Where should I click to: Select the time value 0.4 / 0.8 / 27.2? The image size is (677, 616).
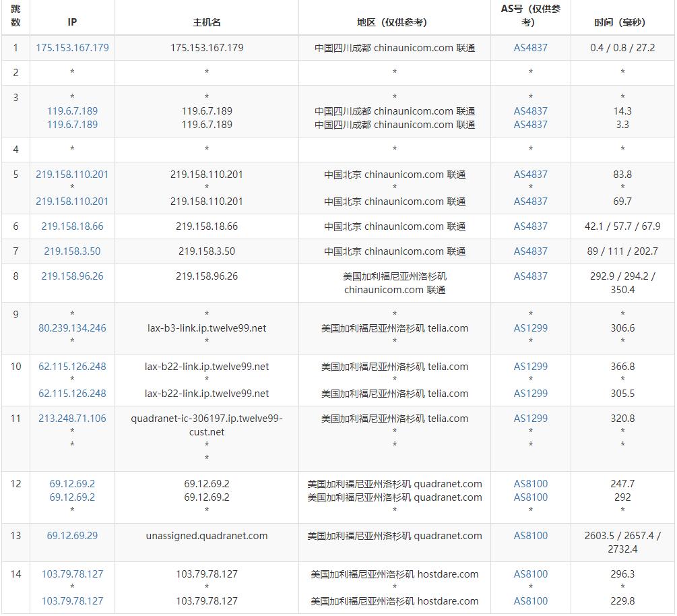pos(622,48)
